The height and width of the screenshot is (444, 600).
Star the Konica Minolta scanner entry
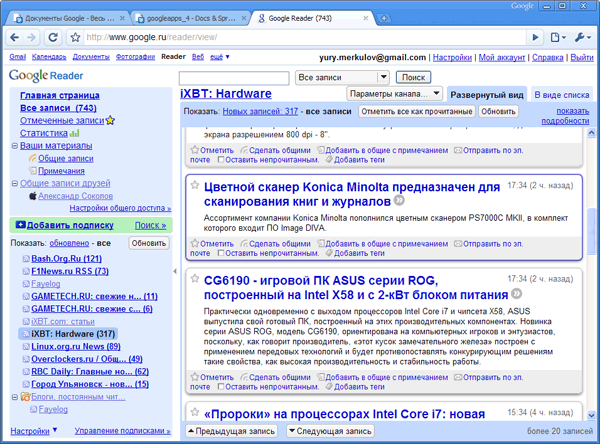click(195, 185)
